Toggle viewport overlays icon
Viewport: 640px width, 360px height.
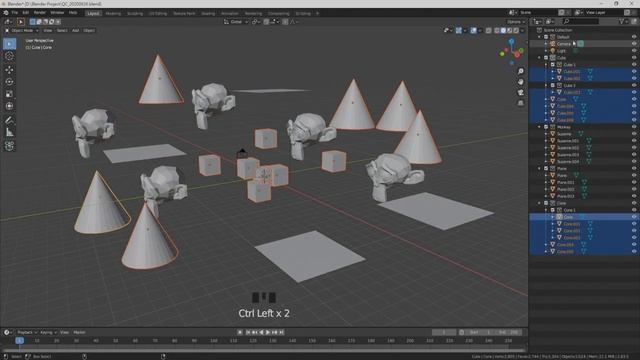pos(473,30)
